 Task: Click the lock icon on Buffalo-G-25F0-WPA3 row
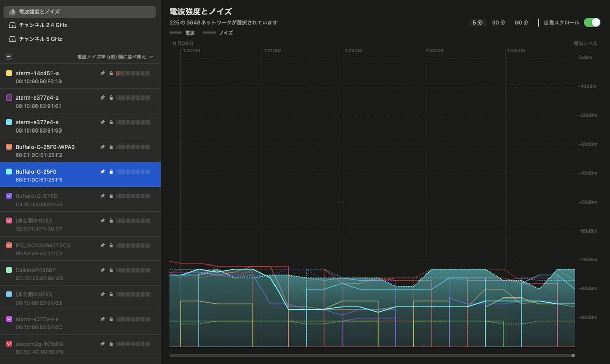click(x=111, y=147)
